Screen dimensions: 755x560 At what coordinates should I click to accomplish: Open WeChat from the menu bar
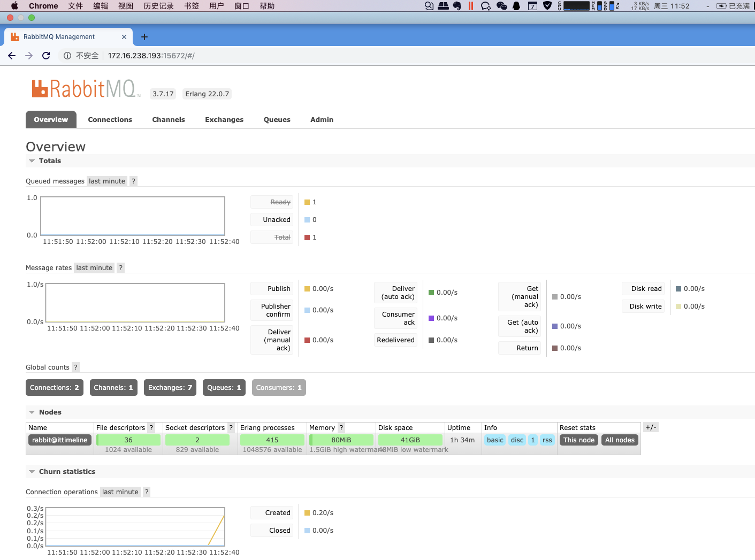point(502,6)
